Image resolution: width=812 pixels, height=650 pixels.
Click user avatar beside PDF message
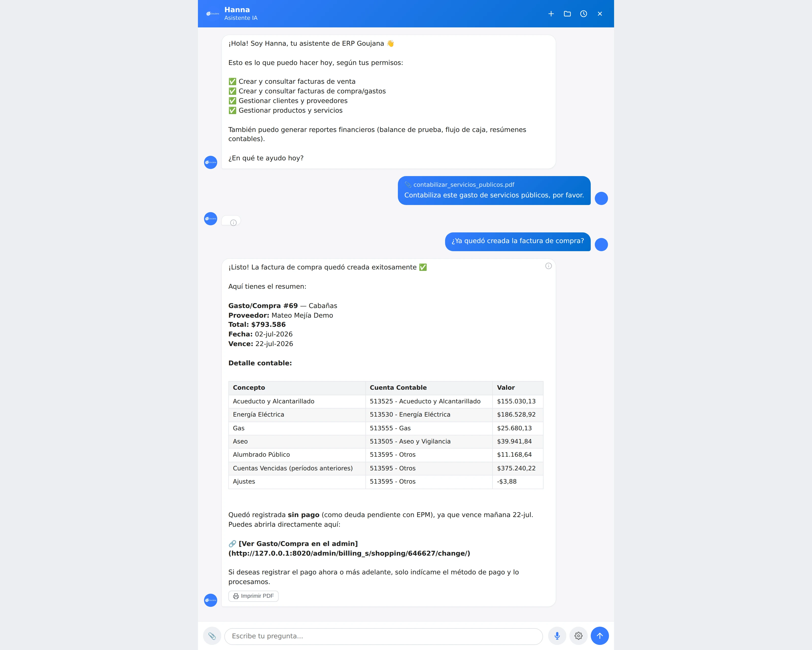click(x=601, y=198)
